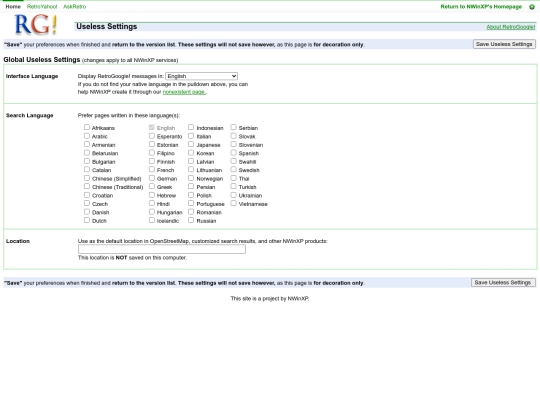Open the interface language English dropdown
Viewport: 540px width, 405px height.
pos(201,76)
